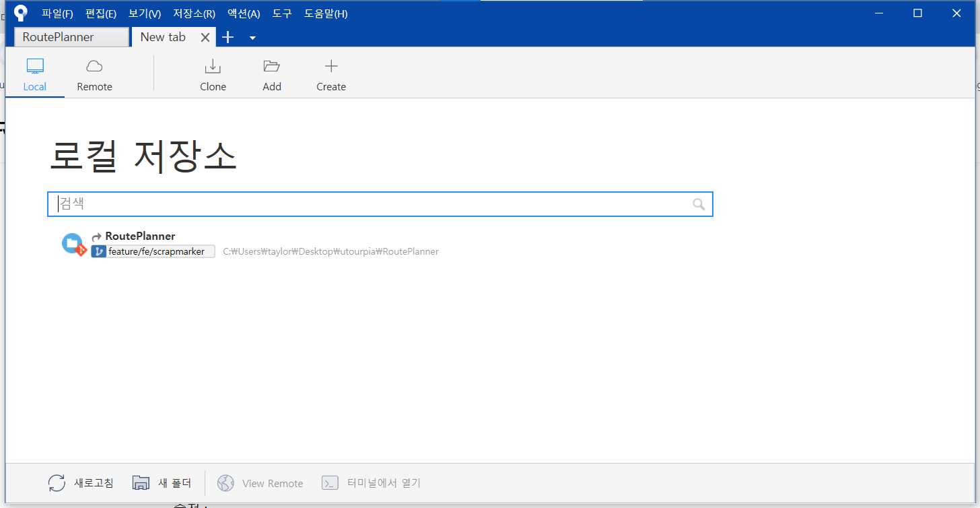980x508 pixels.
Task: Maximize the Sourcetree window
Action: 918,13
